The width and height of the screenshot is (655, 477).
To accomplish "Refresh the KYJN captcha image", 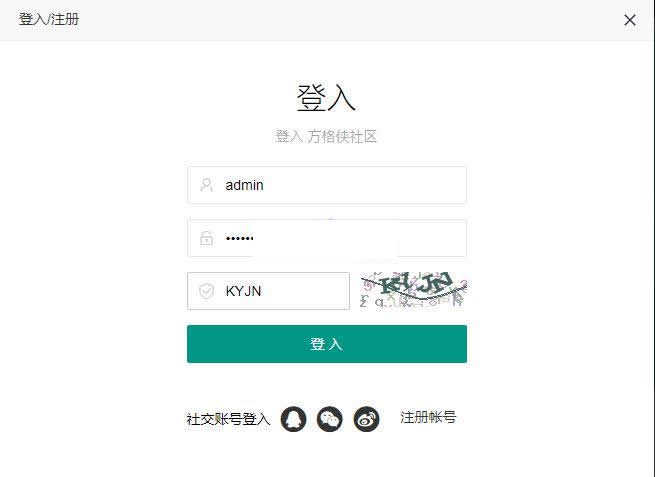I will pos(413,289).
